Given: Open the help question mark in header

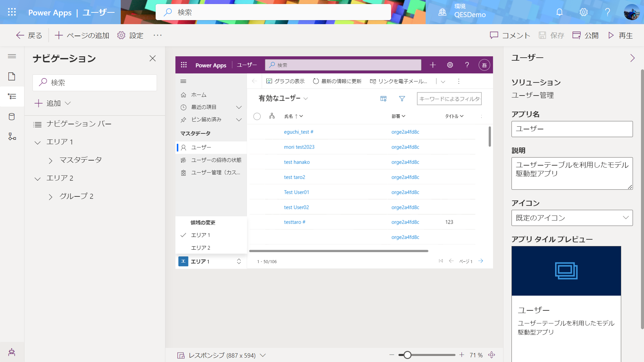Looking at the screenshot, I should click(607, 12).
